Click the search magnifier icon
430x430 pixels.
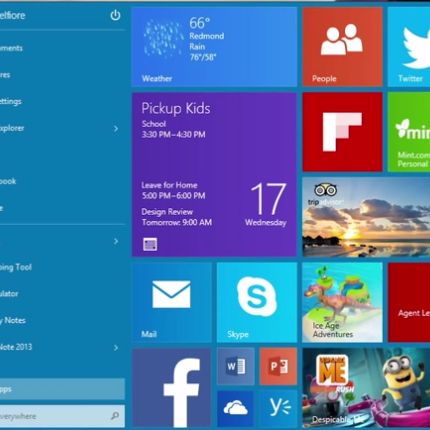click(x=115, y=416)
